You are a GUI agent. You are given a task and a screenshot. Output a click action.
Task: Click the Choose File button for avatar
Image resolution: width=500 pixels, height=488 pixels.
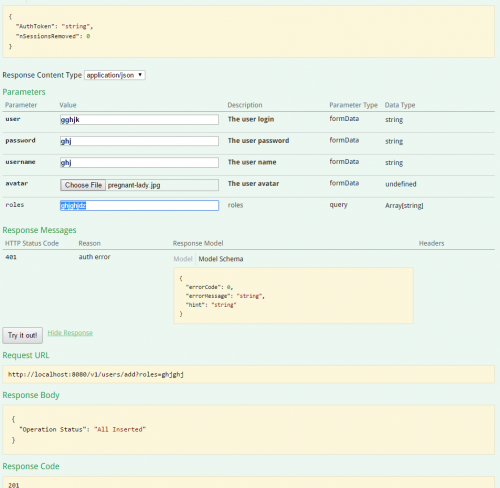click(83, 185)
